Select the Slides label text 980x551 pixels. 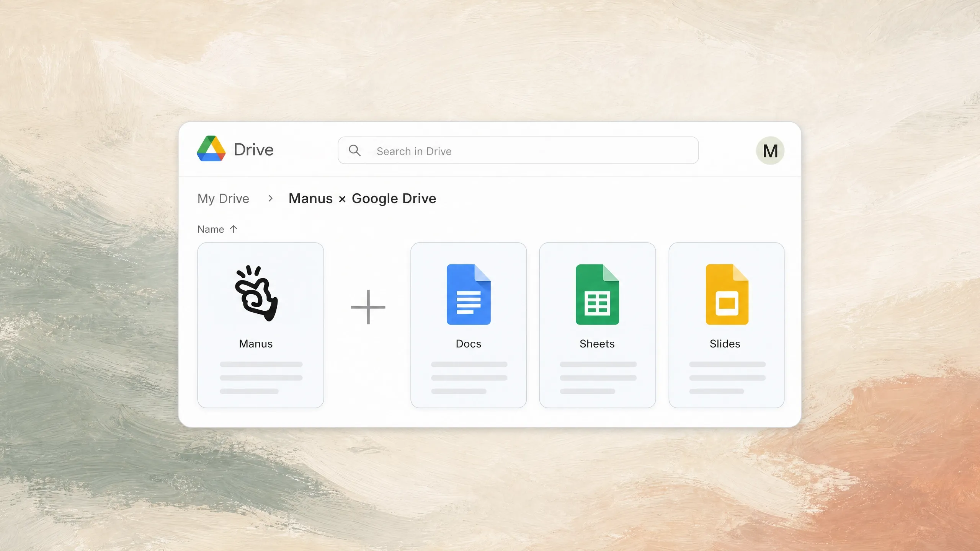pyautogui.click(x=725, y=344)
